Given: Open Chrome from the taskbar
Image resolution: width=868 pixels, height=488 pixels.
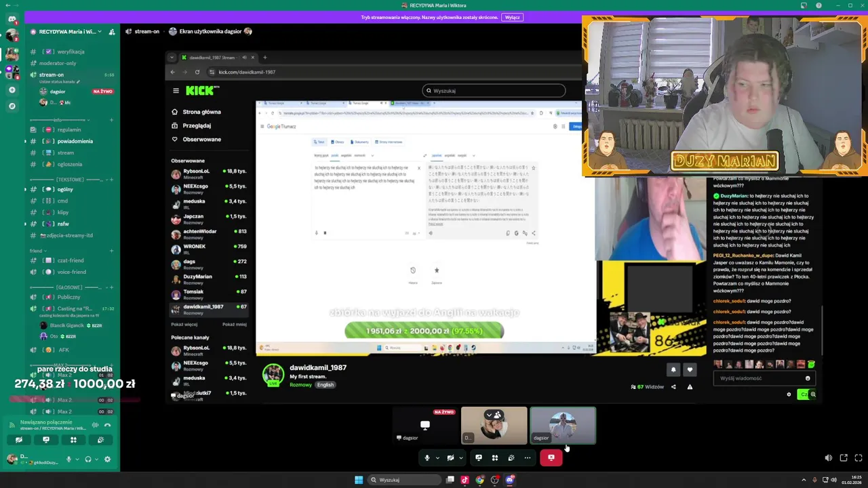Looking at the screenshot, I should (x=479, y=480).
